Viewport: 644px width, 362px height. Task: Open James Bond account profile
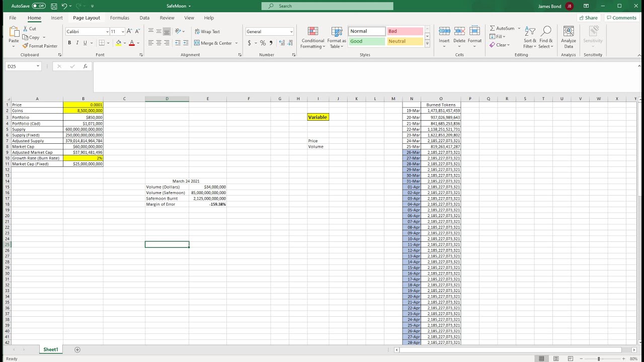pos(555,6)
